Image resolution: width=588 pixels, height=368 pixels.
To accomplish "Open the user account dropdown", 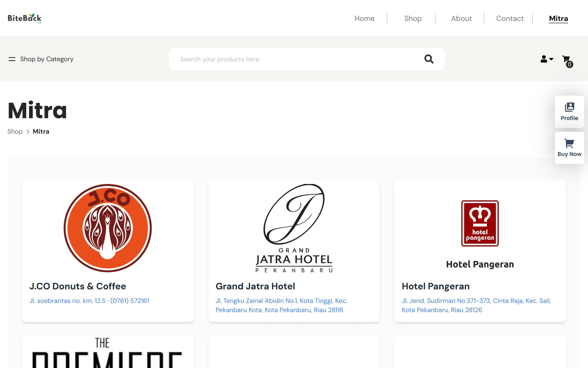I will [547, 59].
